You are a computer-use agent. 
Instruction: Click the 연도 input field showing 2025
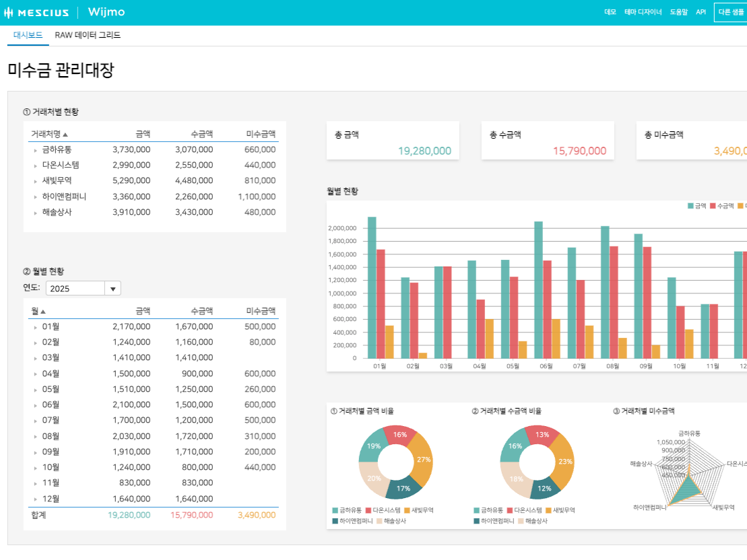75,289
